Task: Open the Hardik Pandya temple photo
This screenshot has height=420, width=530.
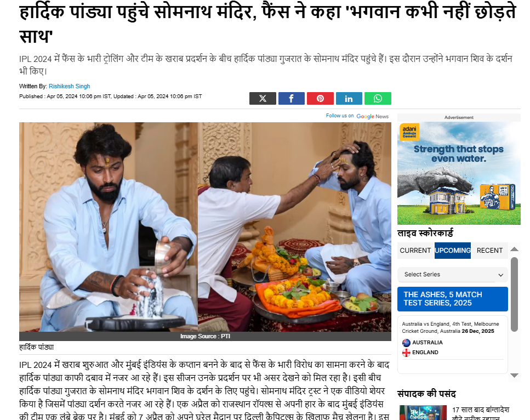Action: tap(205, 227)
